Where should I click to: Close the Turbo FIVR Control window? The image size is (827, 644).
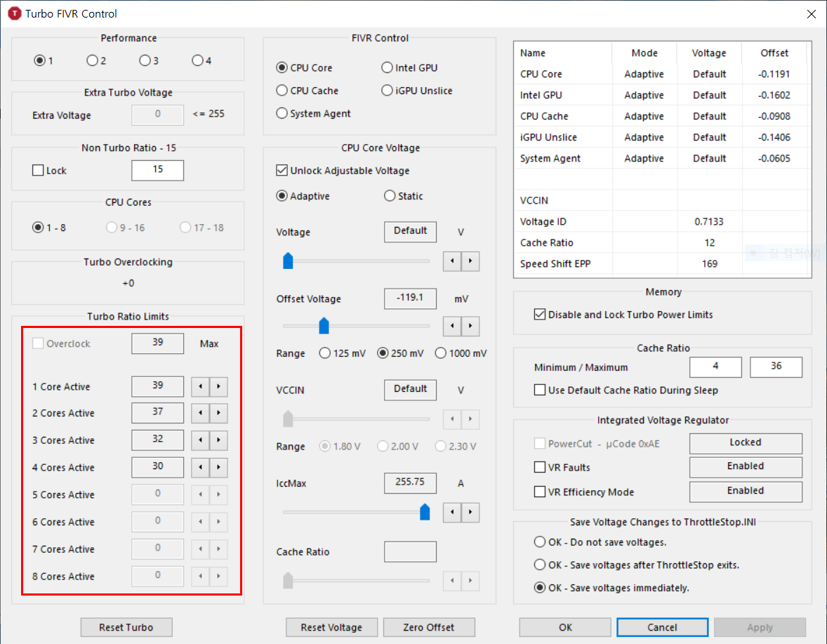point(811,14)
